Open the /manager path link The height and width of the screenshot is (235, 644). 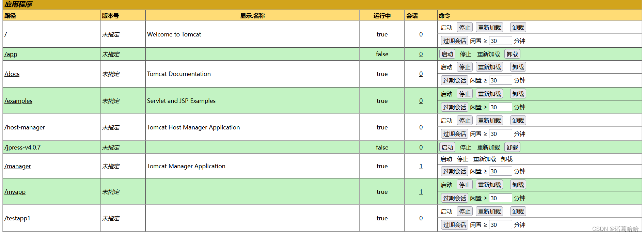(18, 166)
